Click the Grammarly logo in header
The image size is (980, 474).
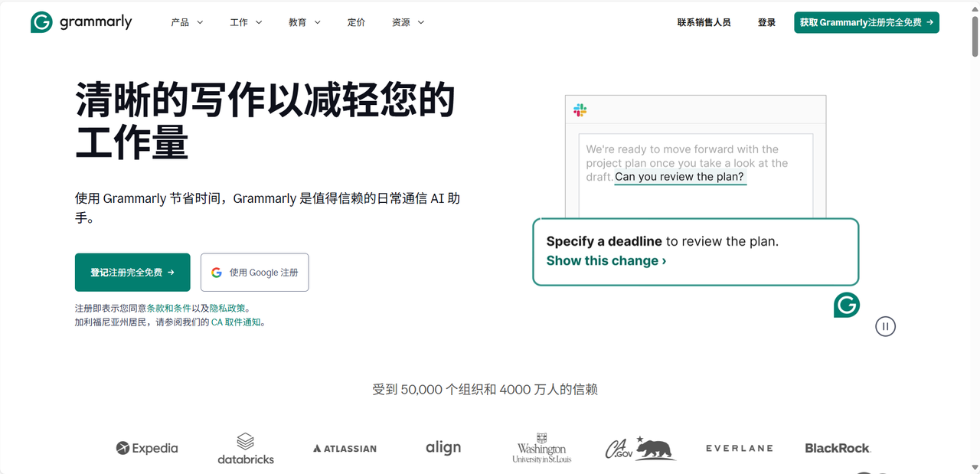click(x=81, y=22)
